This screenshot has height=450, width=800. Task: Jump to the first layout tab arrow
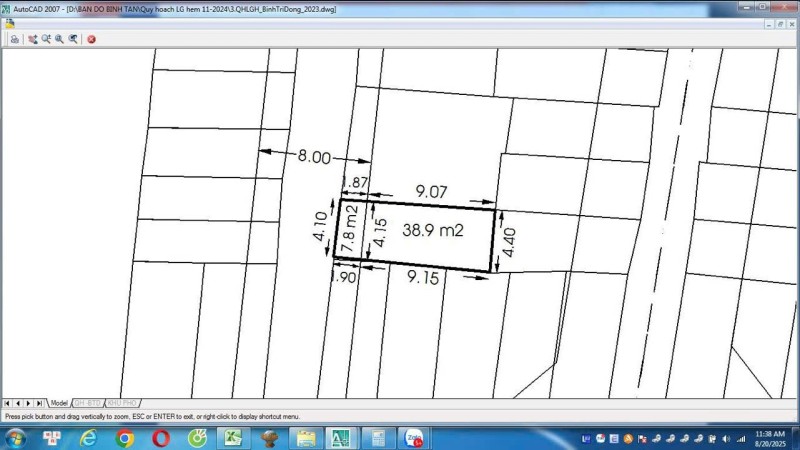[x=8, y=402]
